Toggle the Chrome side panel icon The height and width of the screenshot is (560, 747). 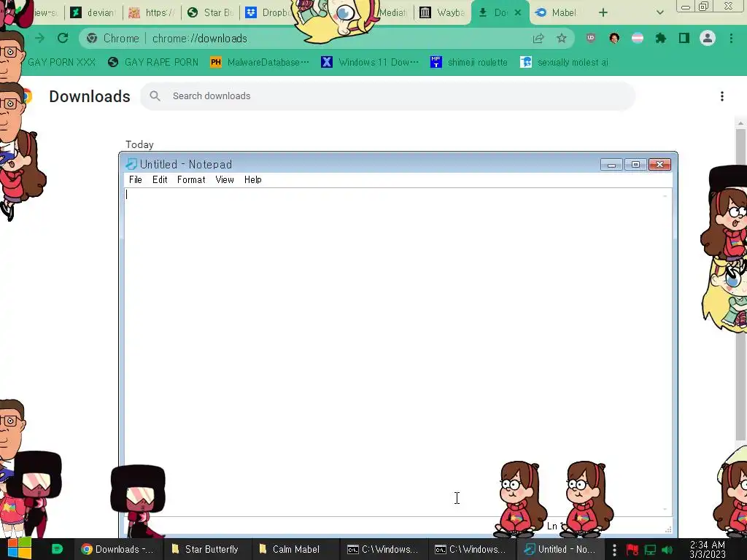click(x=684, y=39)
